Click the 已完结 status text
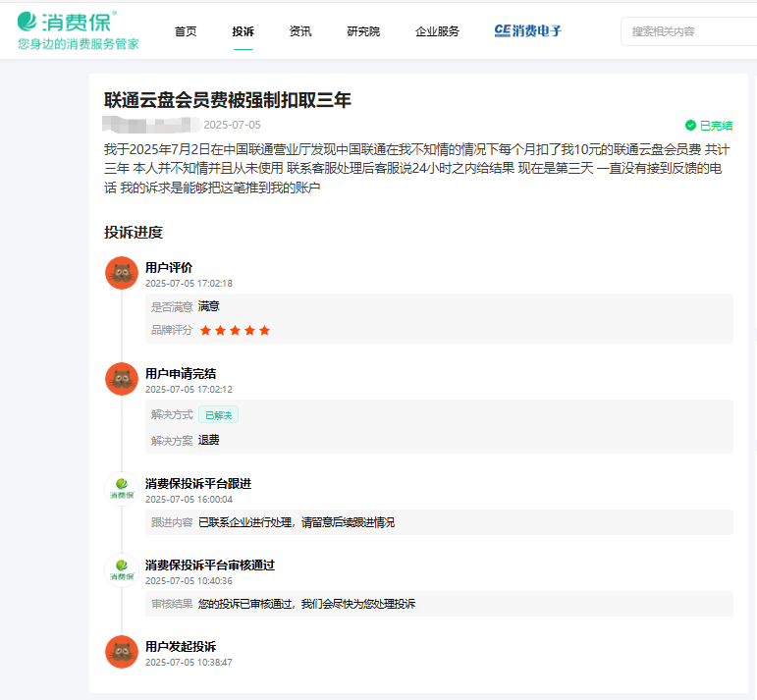The image size is (757, 700). [717, 126]
